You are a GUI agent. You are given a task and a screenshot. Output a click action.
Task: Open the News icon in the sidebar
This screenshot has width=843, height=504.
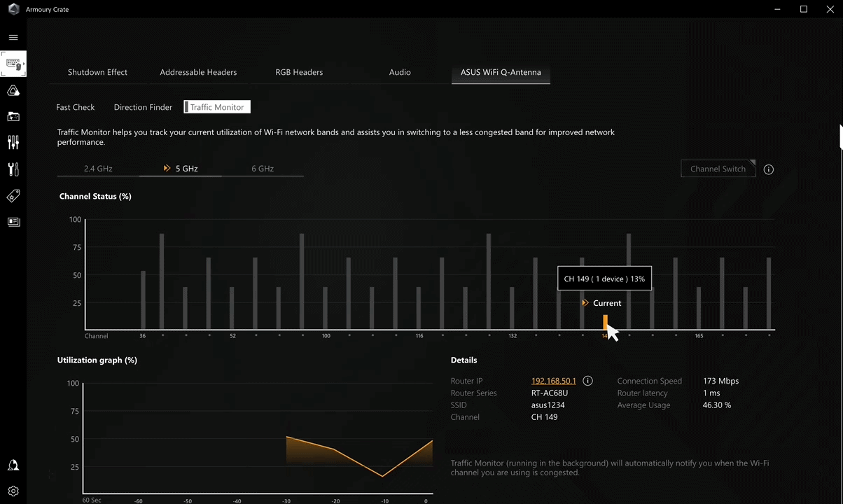[x=13, y=222]
